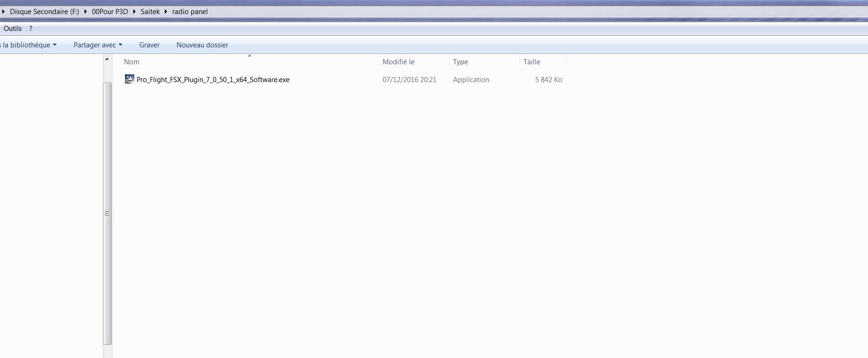Expand arrow after 00Pour P3D breadcrumb
This screenshot has height=358, width=868.
[x=134, y=12]
